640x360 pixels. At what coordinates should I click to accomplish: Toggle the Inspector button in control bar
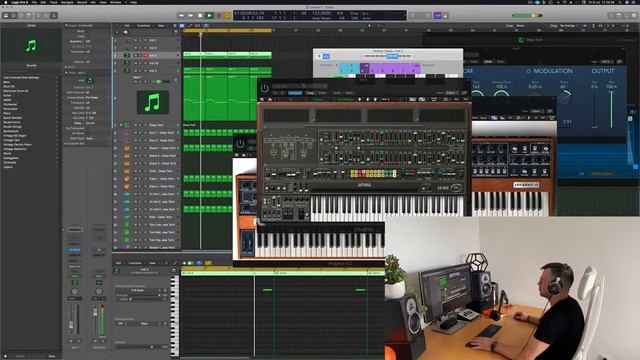tap(13, 16)
